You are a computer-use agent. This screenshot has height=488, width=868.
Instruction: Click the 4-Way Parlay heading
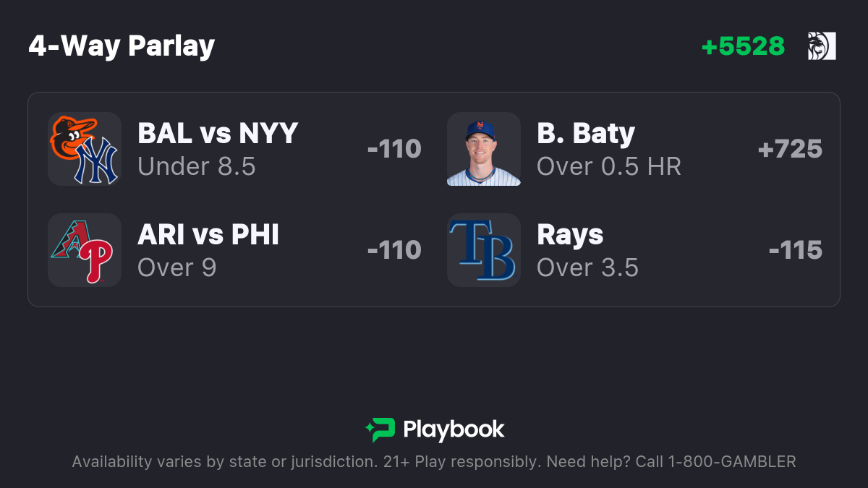pyautogui.click(x=122, y=46)
